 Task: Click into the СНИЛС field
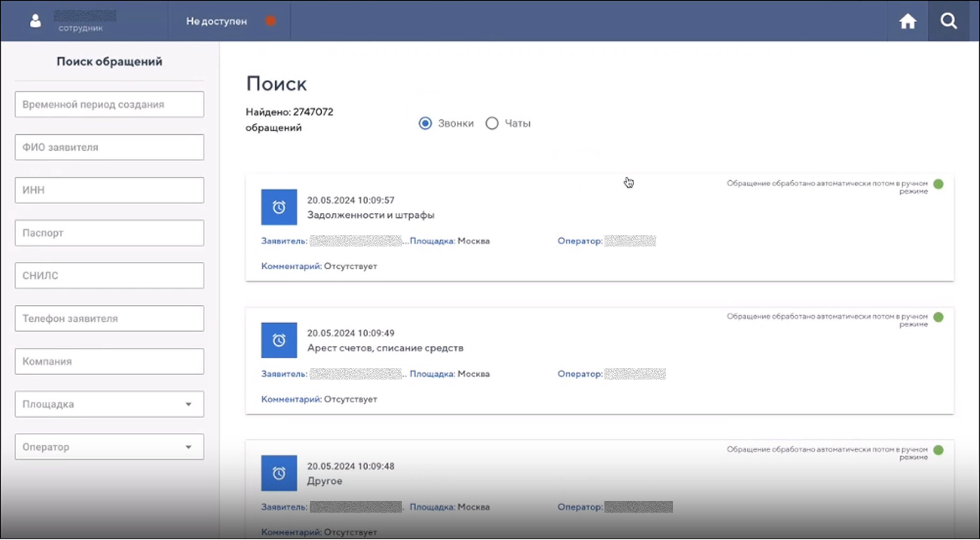point(109,275)
